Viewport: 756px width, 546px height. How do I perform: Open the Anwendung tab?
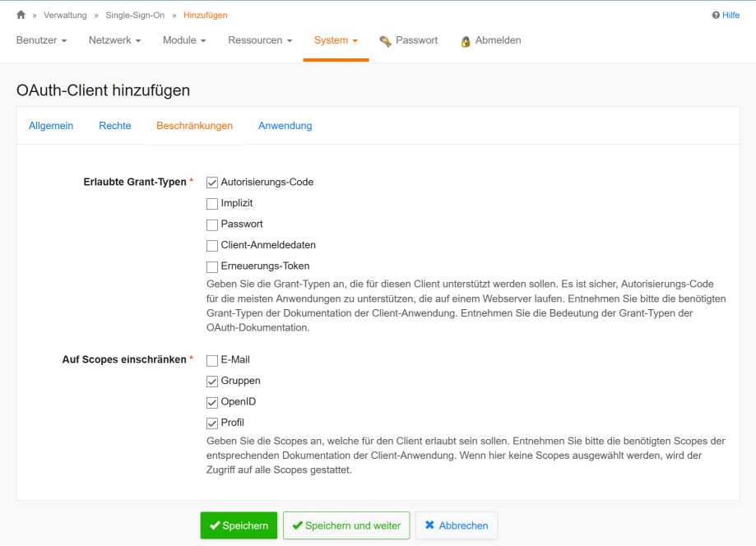[285, 126]
